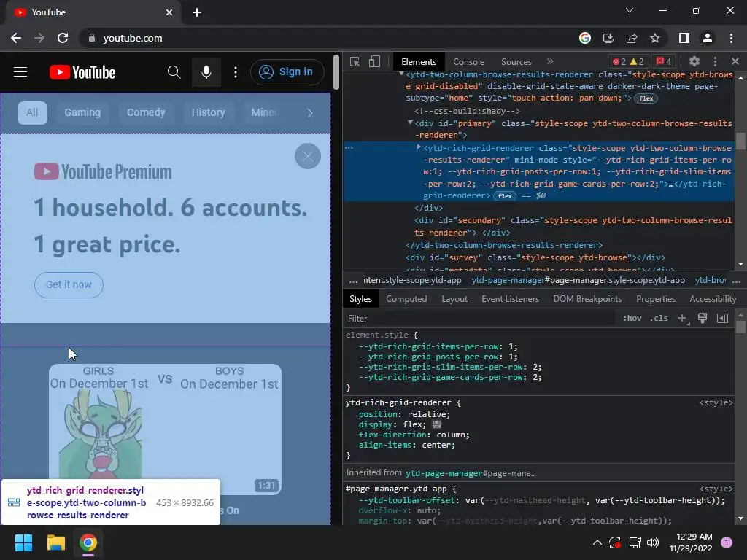Image resolution: width=747 pixels, height=560 pixels.
Task: Go back in Chrome
Action: [16, 38]
